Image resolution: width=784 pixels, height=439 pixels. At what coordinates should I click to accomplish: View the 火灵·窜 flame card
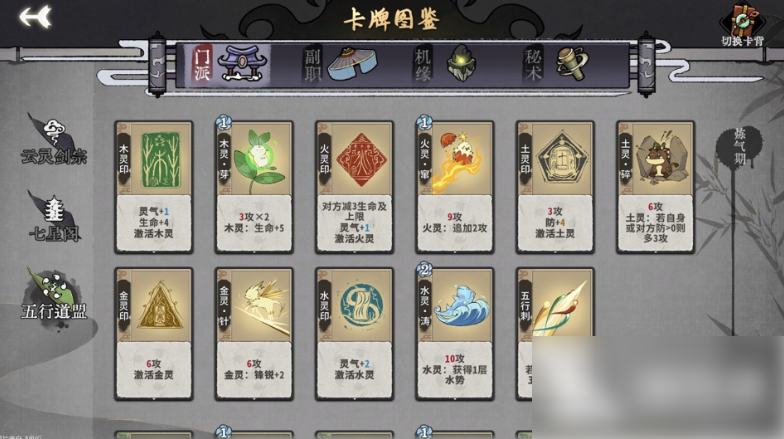pyautogui.click(x=455, y=187)
